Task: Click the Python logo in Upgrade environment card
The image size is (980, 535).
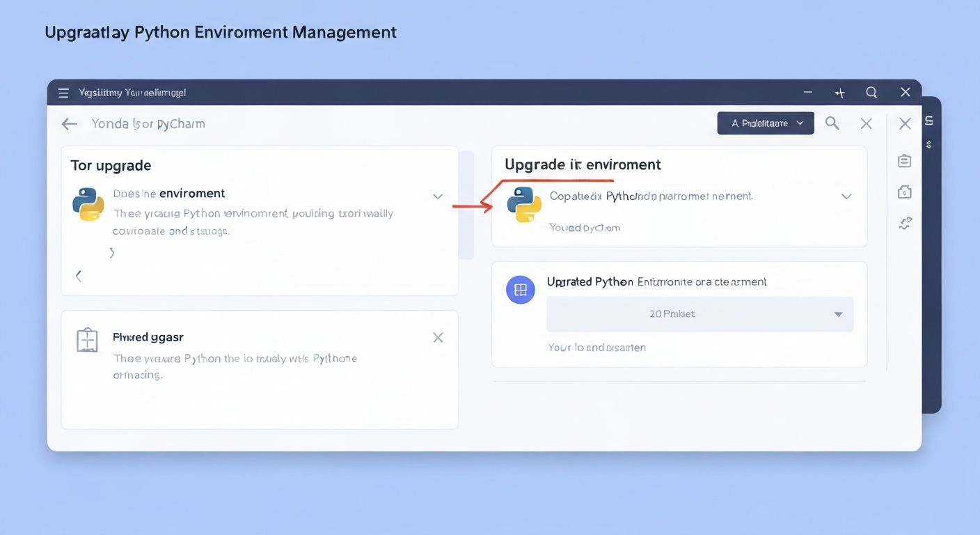Action: point(524,204)
